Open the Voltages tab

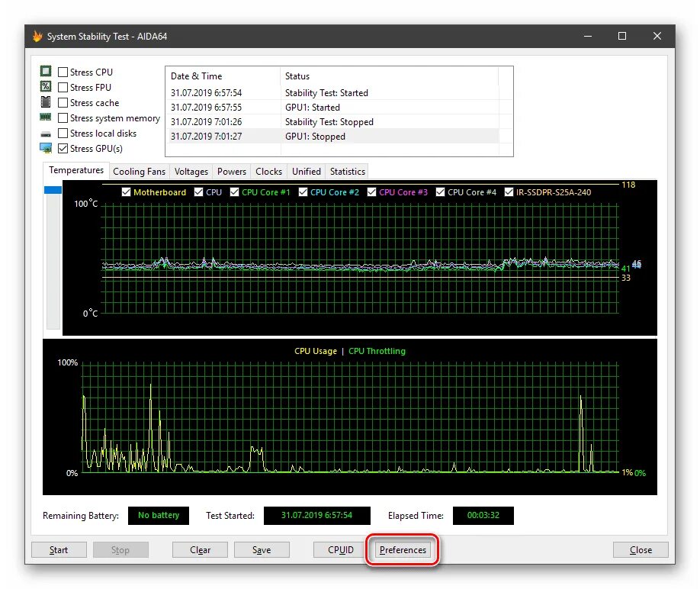[191, 172]
